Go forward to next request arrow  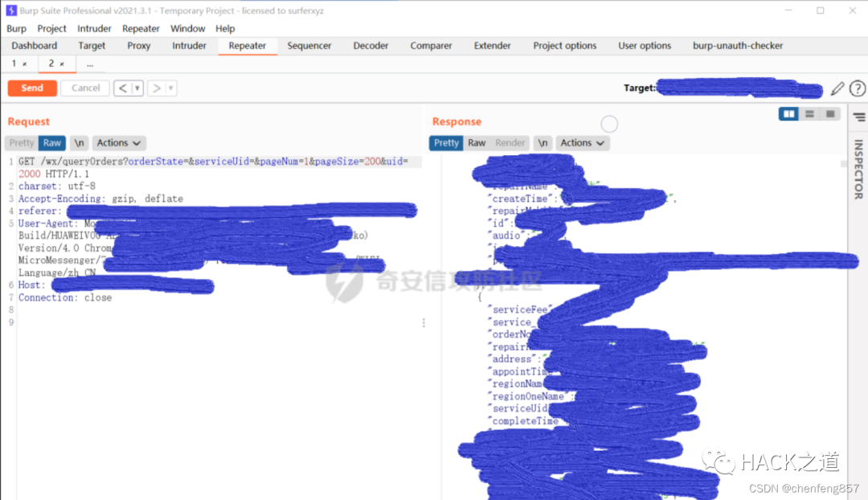157,88
